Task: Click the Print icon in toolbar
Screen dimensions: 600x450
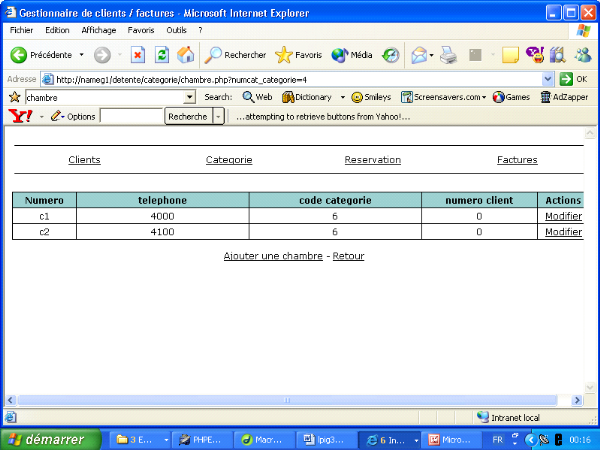Action: coord(449,55)
